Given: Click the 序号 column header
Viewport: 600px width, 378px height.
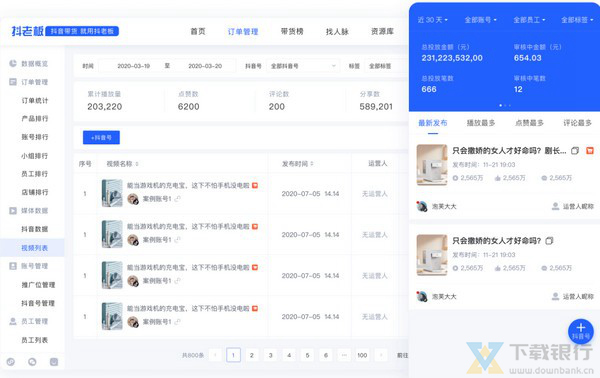Looking at the screenshot, I should (x=85, y=164).
